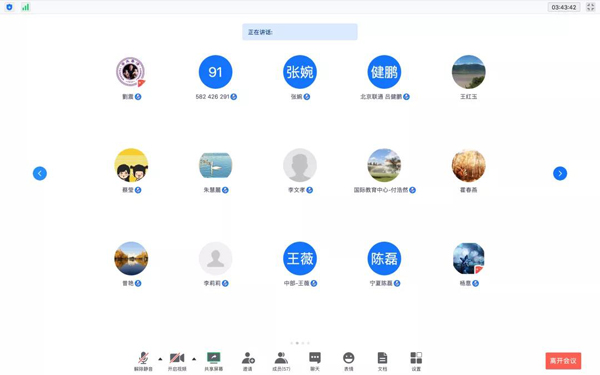The image size is (600, 375).
Task: Go to next participants page arrow
Action: point(560,173)
